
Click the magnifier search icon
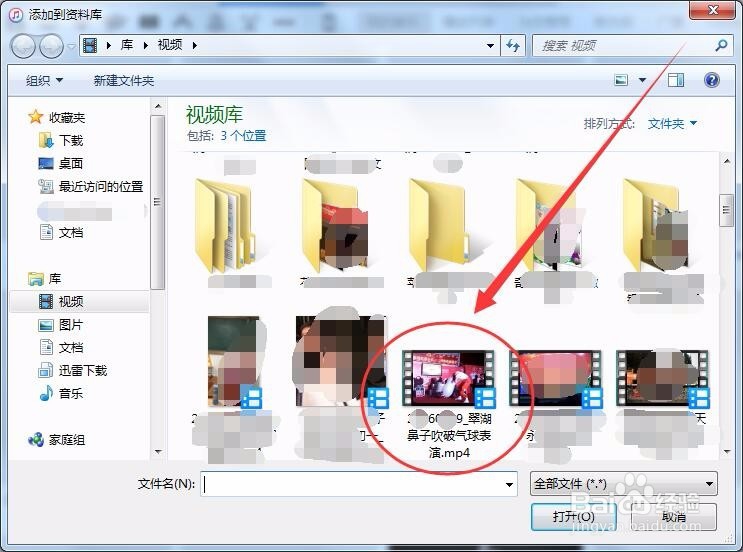click(721, 45)
